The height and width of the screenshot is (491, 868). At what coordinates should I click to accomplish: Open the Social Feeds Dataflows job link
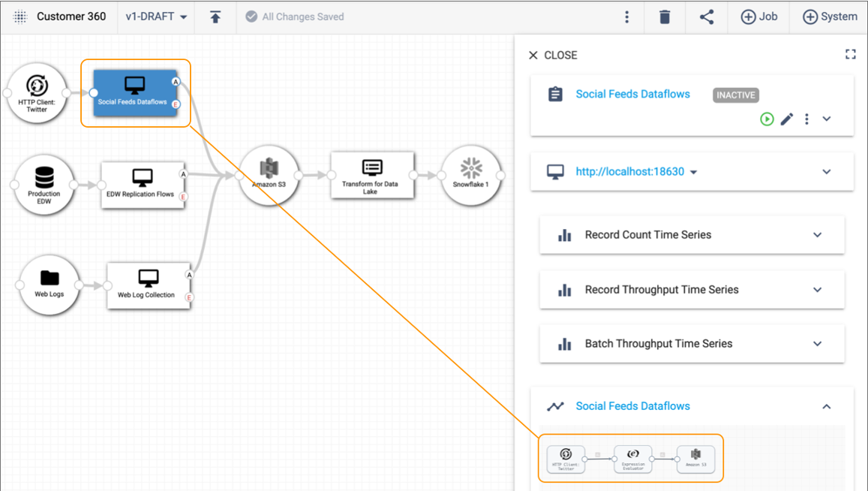[632, 94]
